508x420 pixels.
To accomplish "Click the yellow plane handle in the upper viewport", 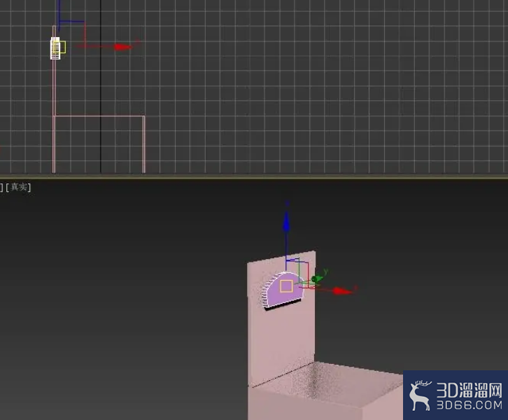I will 63,48.
